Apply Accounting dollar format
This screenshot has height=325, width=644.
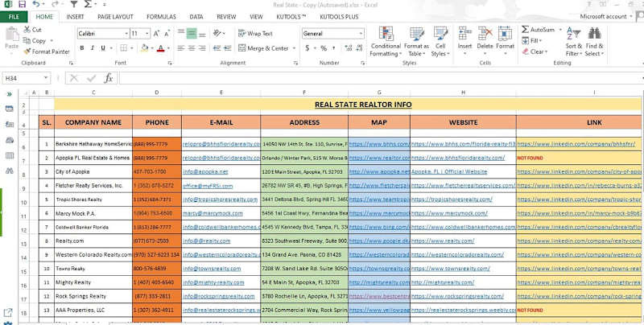pos(308,48)
